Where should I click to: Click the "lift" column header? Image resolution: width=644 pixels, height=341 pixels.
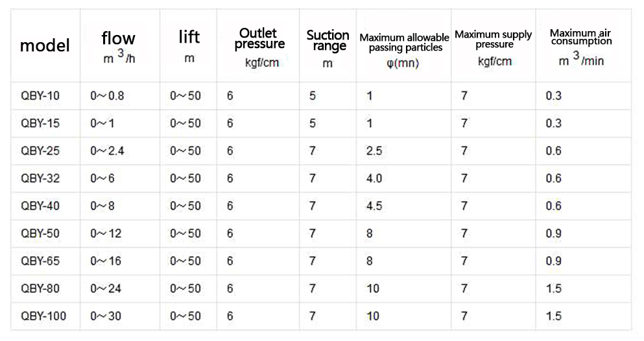tap(189, 45)
